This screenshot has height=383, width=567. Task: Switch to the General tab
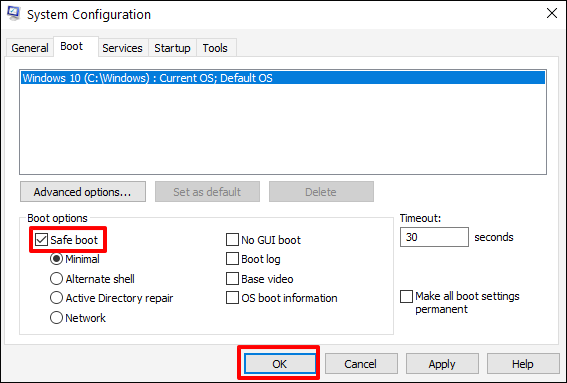click(30, 48)
